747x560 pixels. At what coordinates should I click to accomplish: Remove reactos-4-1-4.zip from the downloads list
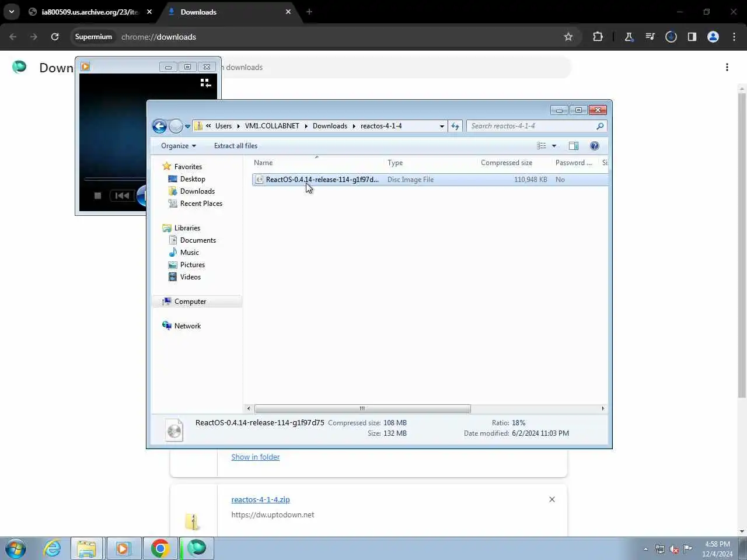[552, 499]
